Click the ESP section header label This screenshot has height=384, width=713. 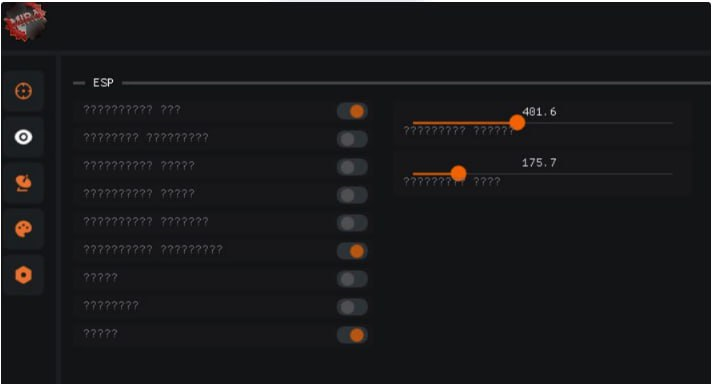(103, 83)
